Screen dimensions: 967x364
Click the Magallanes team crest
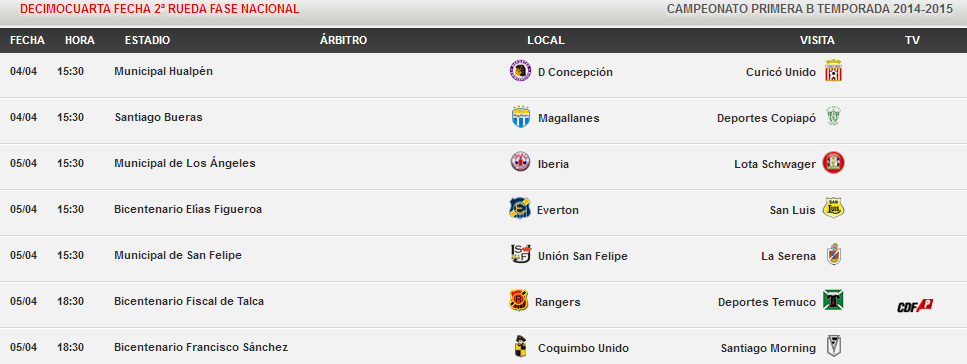tap(521, 117)
